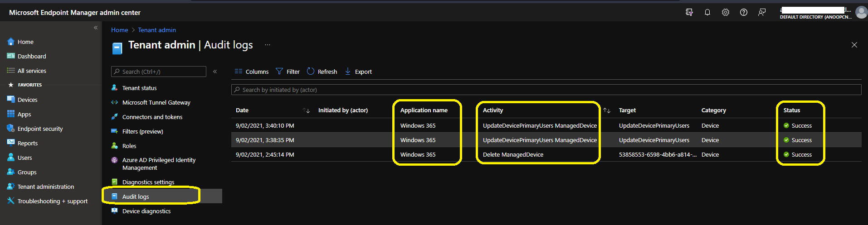Click target 53858553-6598-4bb6-a814 cell
This screenshot has width=868, height=225.
658,154
